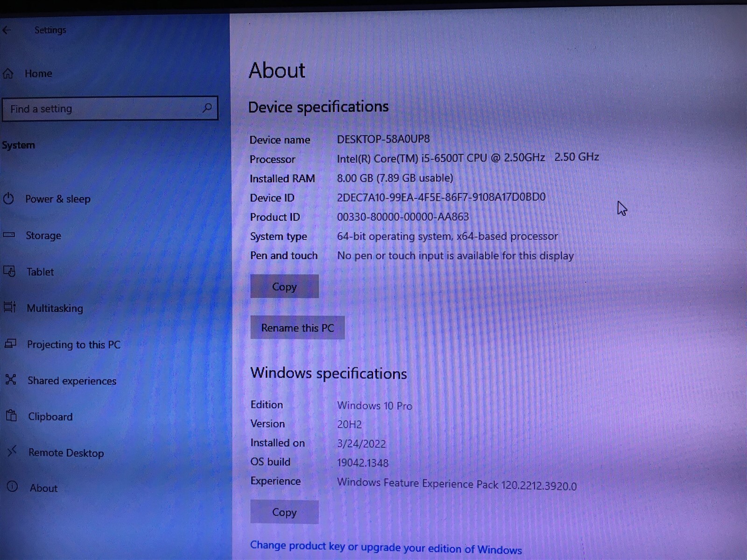
Task: Click the Projecting to this PC icon
Action: pyautogui.click(x=10, y=344)
